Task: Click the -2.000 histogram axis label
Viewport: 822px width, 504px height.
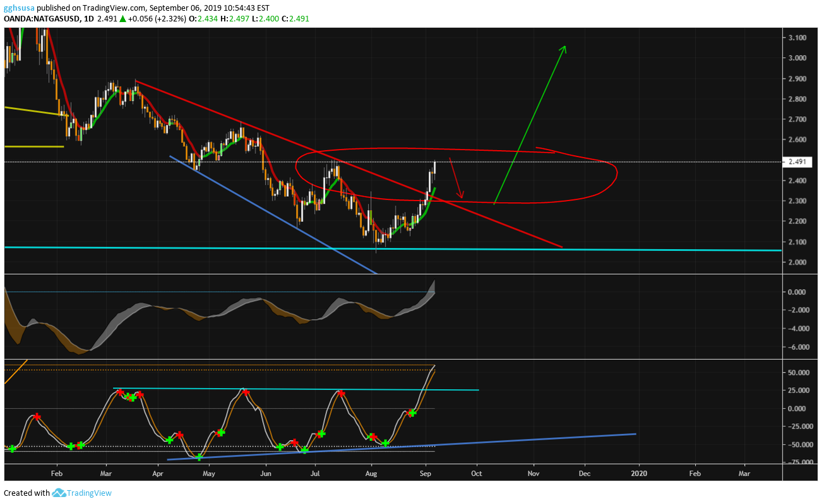Action: tap(798, 310)
